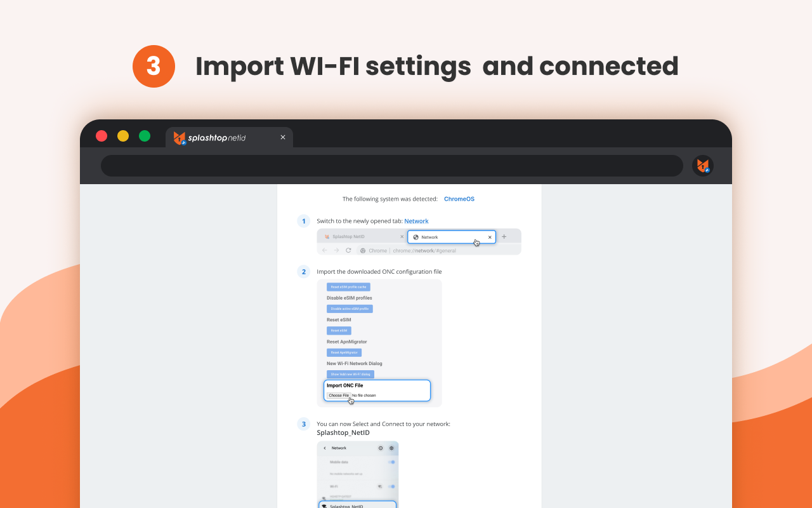Click the 'New Wi-Fi Network Dialog' heading

355,364
